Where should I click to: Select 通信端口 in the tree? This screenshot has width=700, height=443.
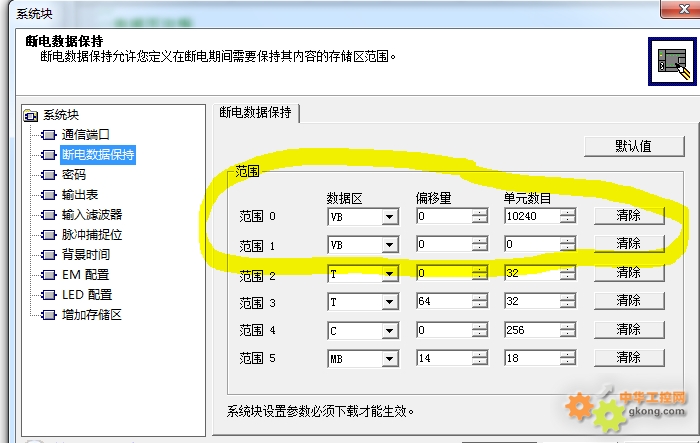(85, 135)
